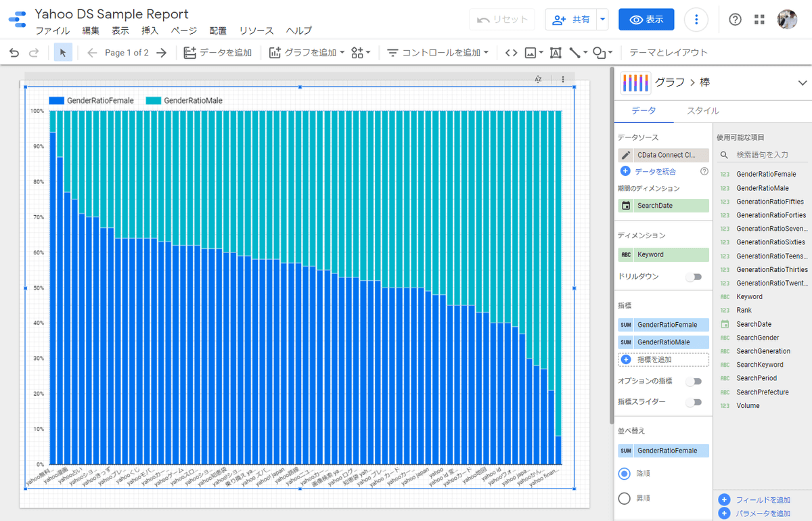Image resolution: width=812 pixels, height=521 pixels.
Task: Click the blue 表示 button
Action: [x=646, y=20]
